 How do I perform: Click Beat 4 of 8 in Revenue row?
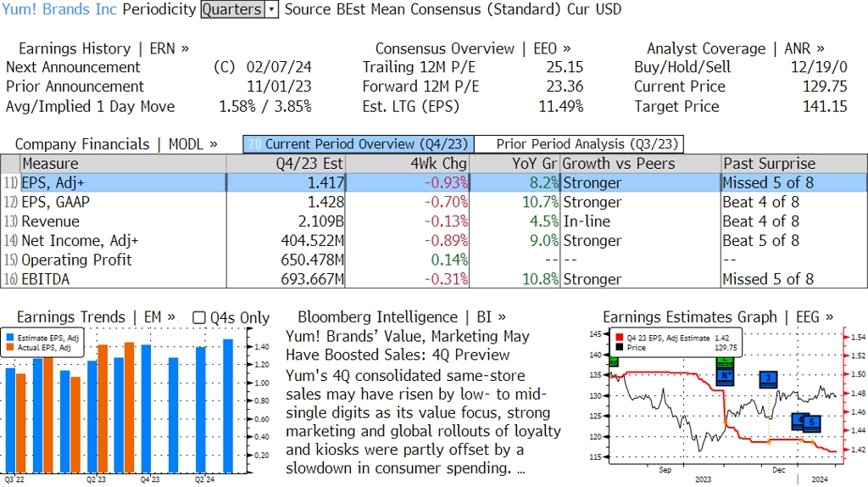pos(760,221)
